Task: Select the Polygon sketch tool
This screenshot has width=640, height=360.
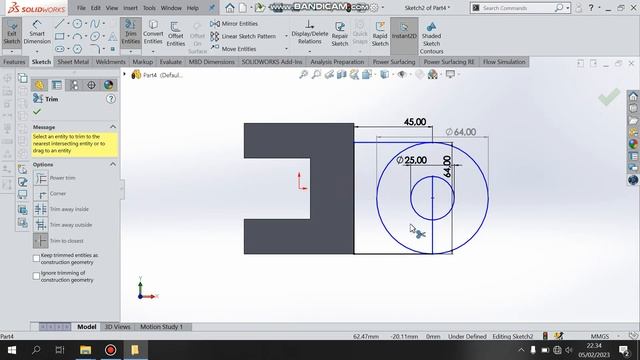Action: 77,49
